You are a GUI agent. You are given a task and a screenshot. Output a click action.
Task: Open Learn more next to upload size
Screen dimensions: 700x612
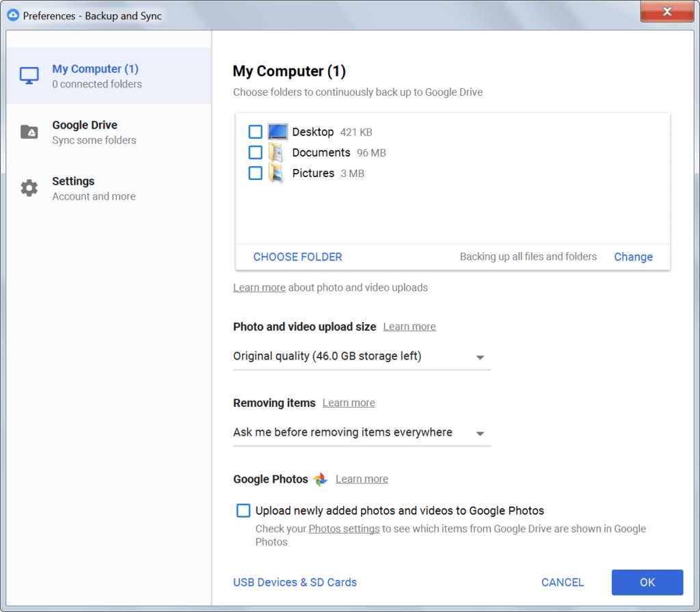pos(409,327)
